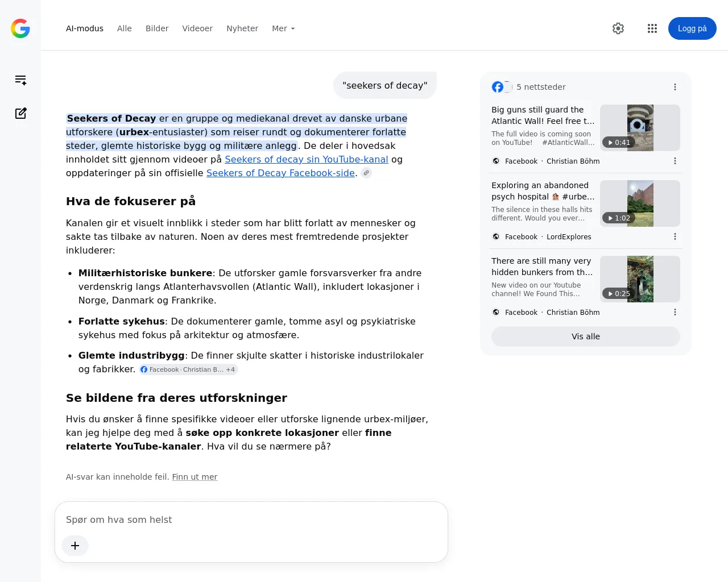728x582 pixels.
Task: Open settings gear icon
Action: pos(618,28)
